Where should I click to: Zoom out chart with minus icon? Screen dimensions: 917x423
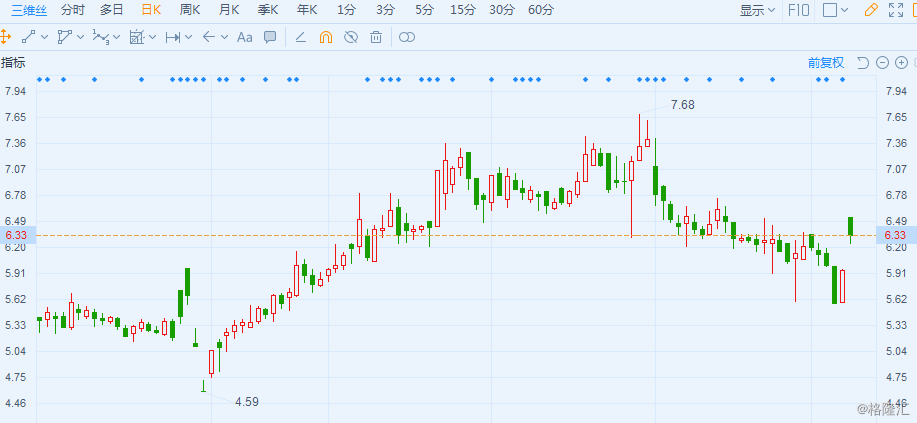[x=882, y=63]
